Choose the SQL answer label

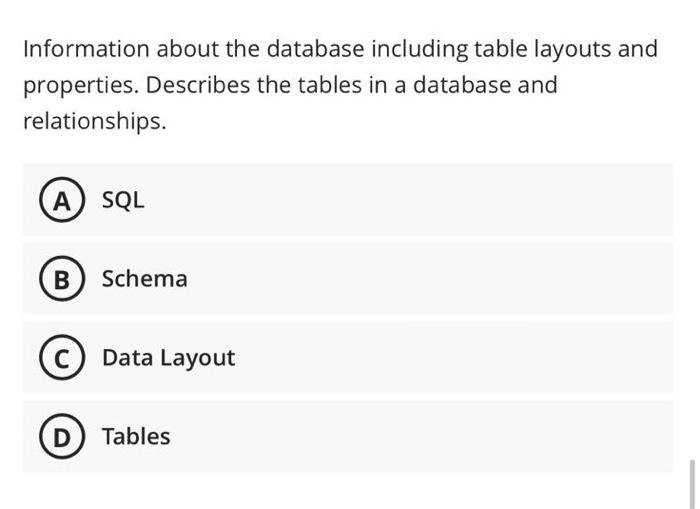[x=123, y=200]
